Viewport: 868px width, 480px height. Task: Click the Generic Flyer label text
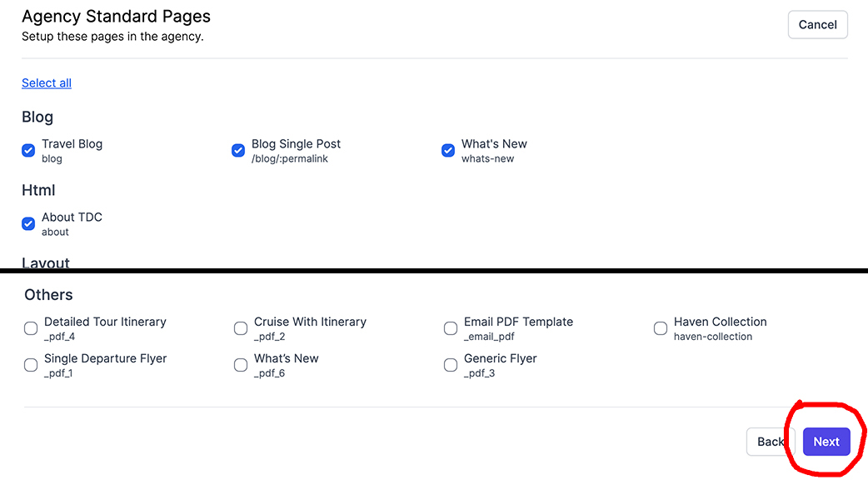[x=500, y=358]
